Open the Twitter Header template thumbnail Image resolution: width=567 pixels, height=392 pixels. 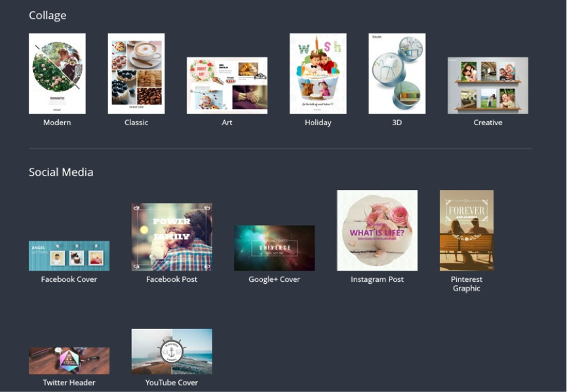pos(69,361)
